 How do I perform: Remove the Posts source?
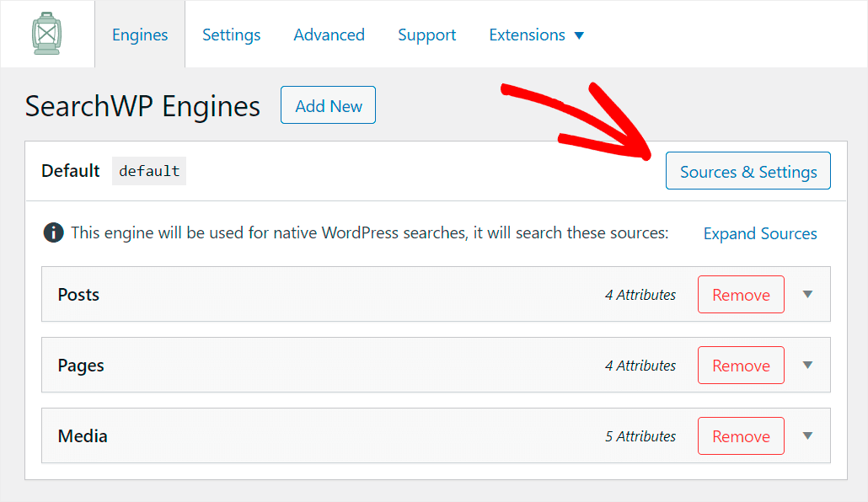coord(741,295)
